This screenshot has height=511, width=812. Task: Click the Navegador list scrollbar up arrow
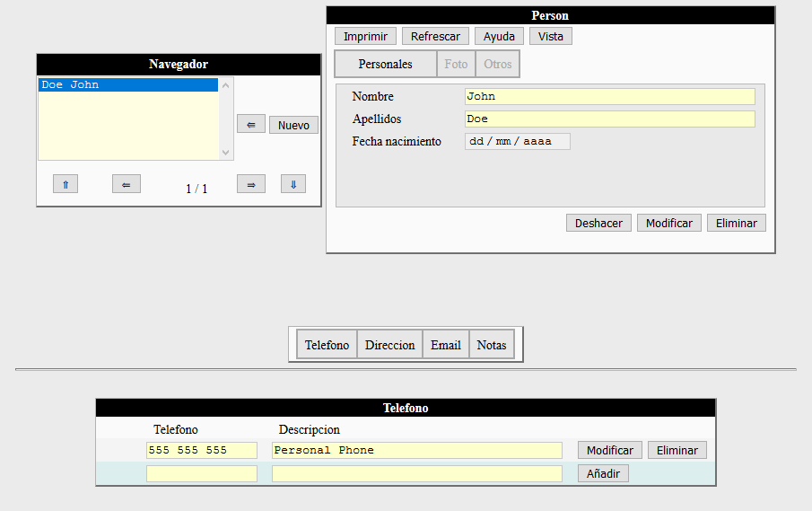pos(225,85)
